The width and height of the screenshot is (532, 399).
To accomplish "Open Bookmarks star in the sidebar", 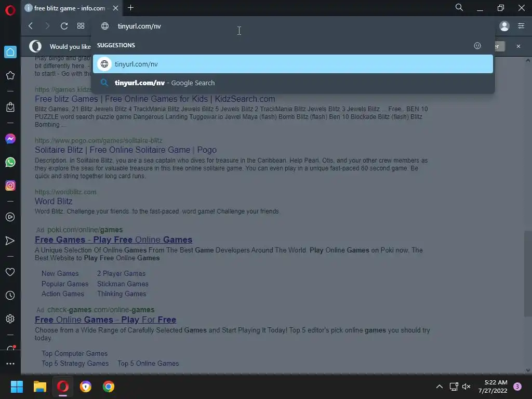I will click(x=10, y=75).
